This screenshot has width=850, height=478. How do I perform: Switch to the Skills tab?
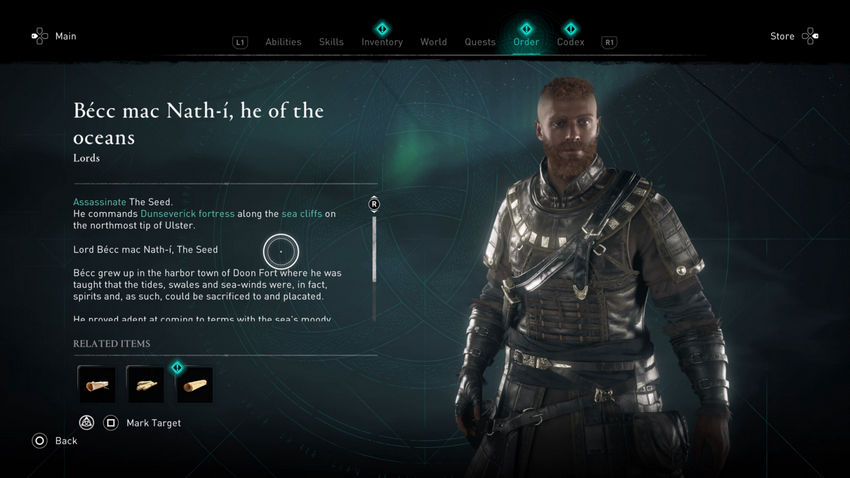(x=331, y=42)
